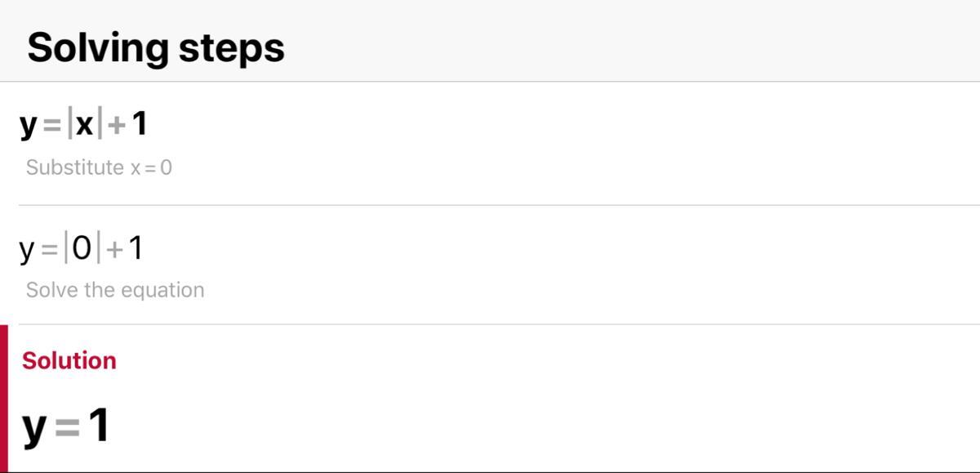
Task: Tap the Substitute x=0 explanation text
Action: 99,167
